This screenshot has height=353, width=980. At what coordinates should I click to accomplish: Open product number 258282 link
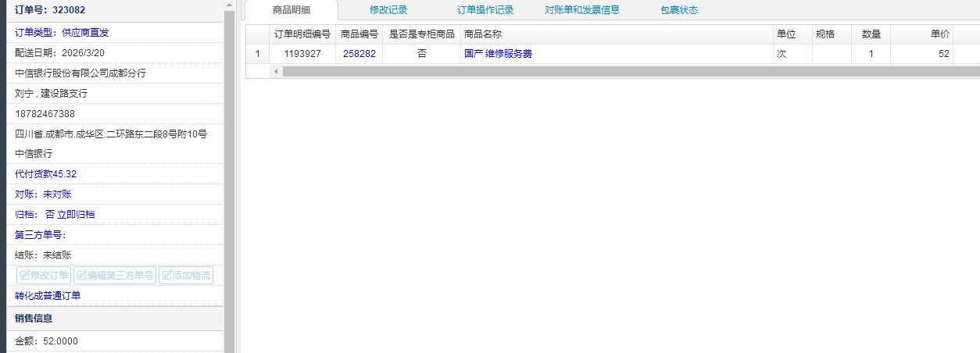pos(359,54)
